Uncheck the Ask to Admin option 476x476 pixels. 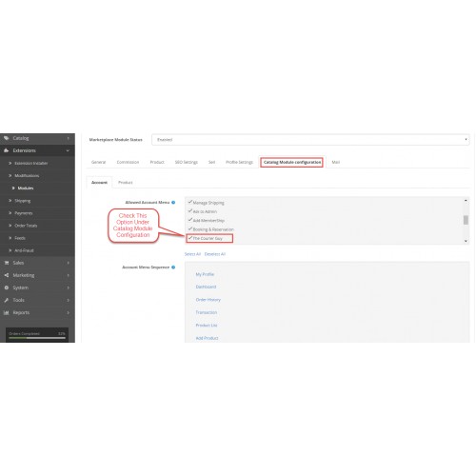tap(190, 210)
